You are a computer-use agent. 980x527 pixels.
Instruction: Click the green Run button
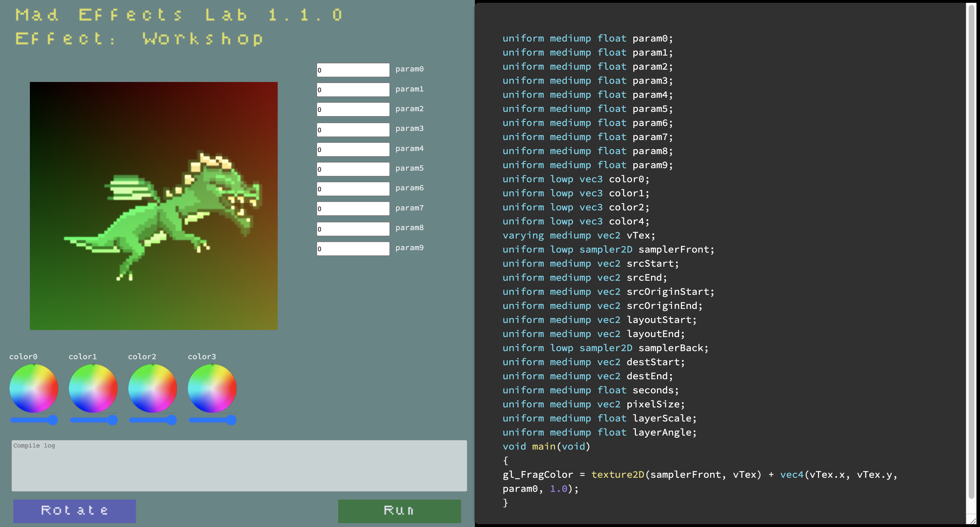[x=399, y=511]
